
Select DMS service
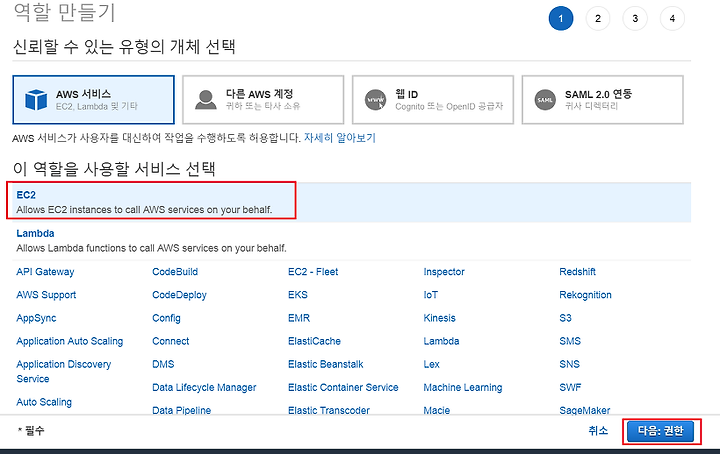163,364
